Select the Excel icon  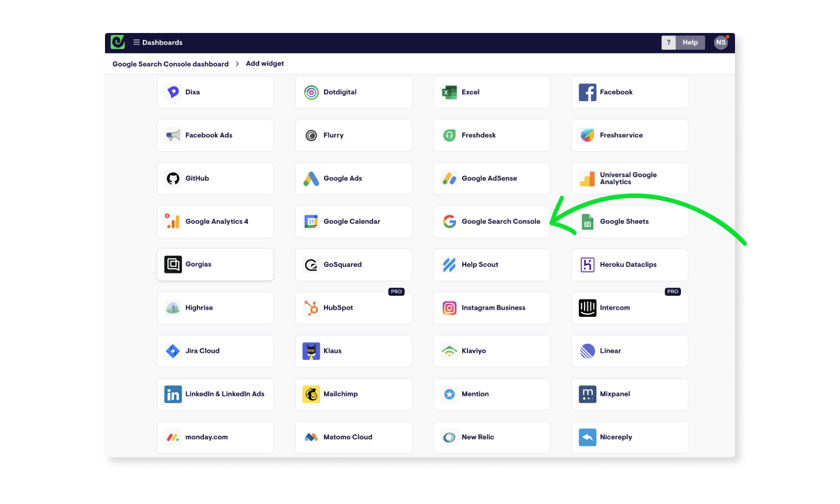coord(449,92)
